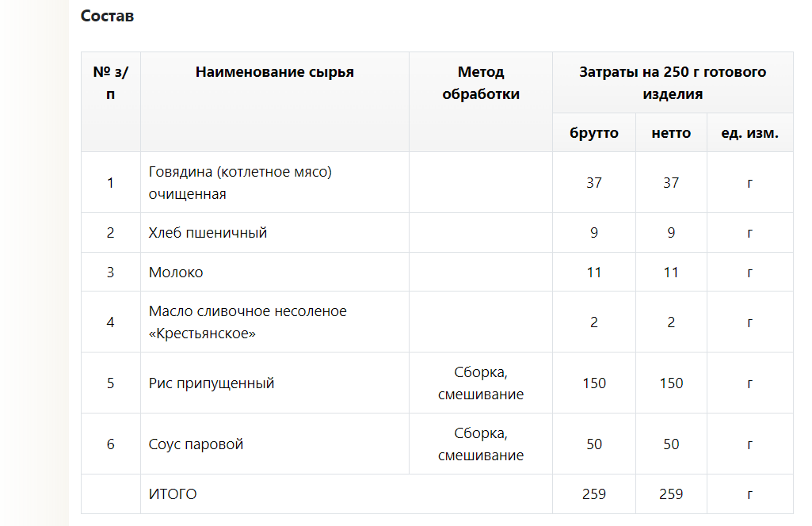Image resolution: width=812 pixels, height=526 pixels.
Task: Click the "Рис припущенный" ingredient cell
Action: pos(212,383)
